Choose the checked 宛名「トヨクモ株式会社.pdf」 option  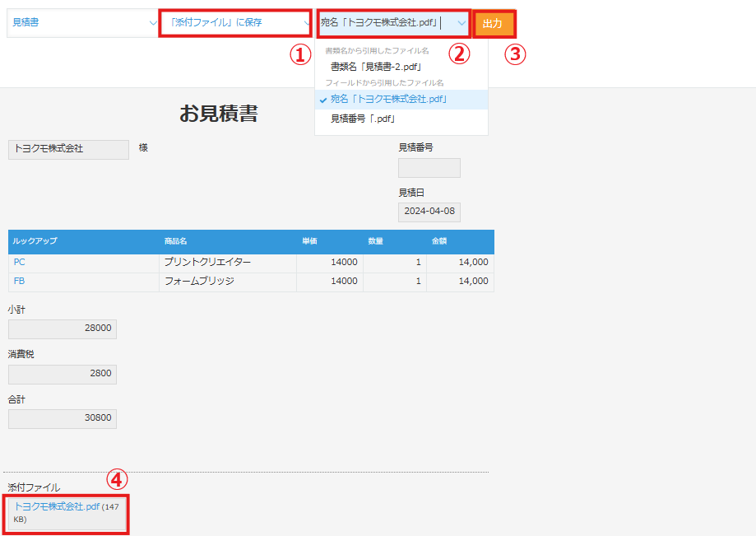tap(401, 100)
